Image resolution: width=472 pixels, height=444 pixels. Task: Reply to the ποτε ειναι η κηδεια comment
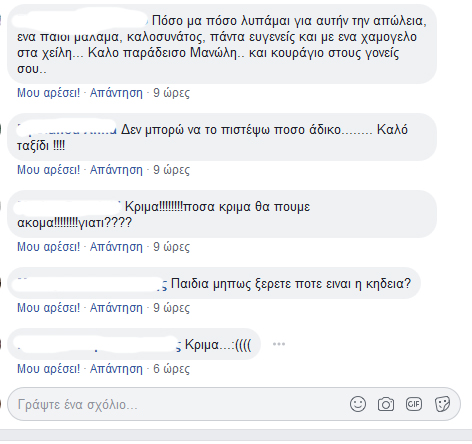tap(116, 308)
